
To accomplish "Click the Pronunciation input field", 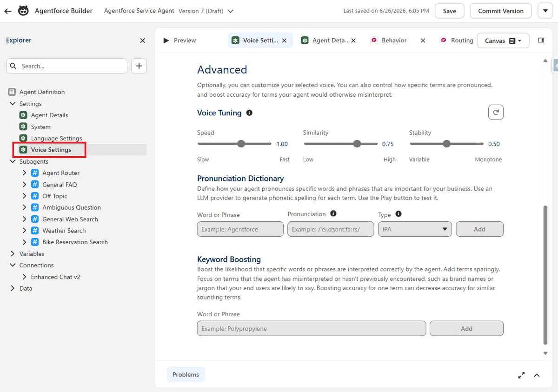I will [x=331, y=229].
